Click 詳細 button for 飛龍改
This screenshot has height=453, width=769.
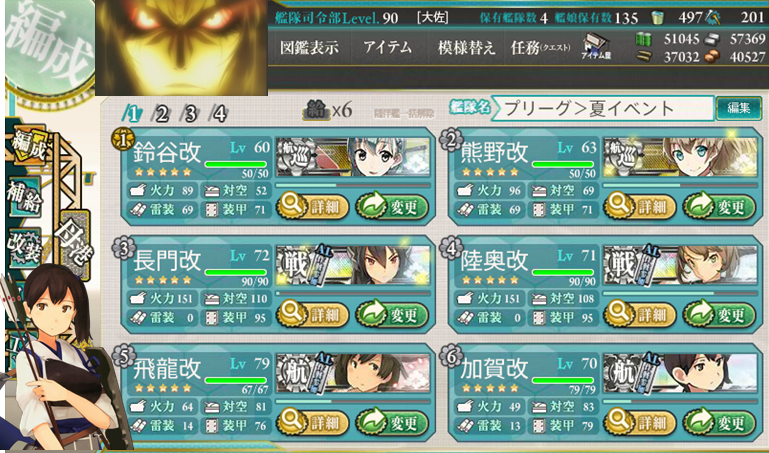pos(312,423)
